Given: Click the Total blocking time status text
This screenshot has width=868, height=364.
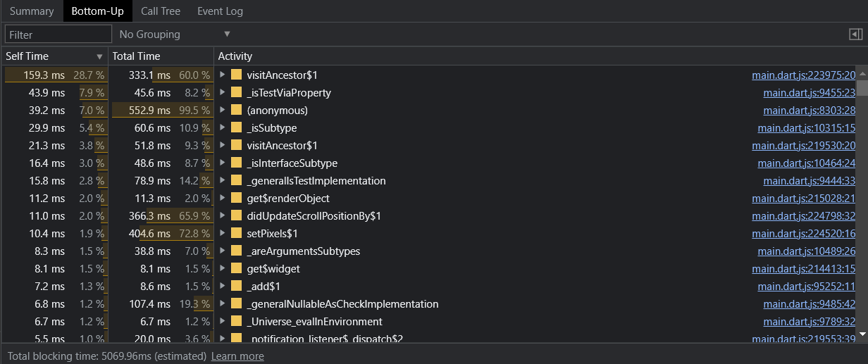Looking at the screenshot, I should 106,356.
